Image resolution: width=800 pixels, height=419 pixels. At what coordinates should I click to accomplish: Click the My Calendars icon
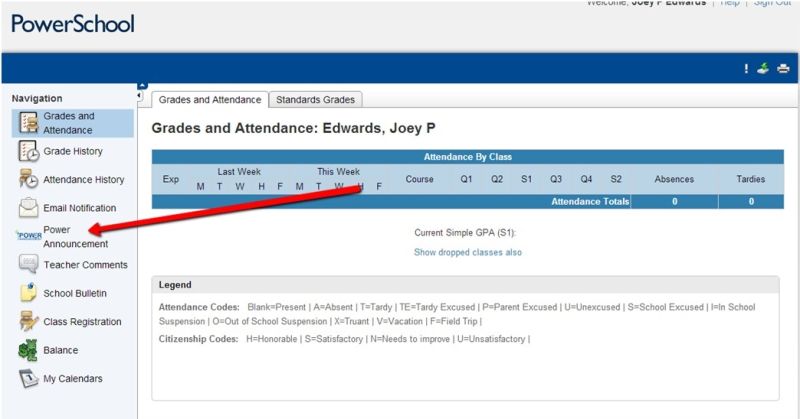(29, 379)
